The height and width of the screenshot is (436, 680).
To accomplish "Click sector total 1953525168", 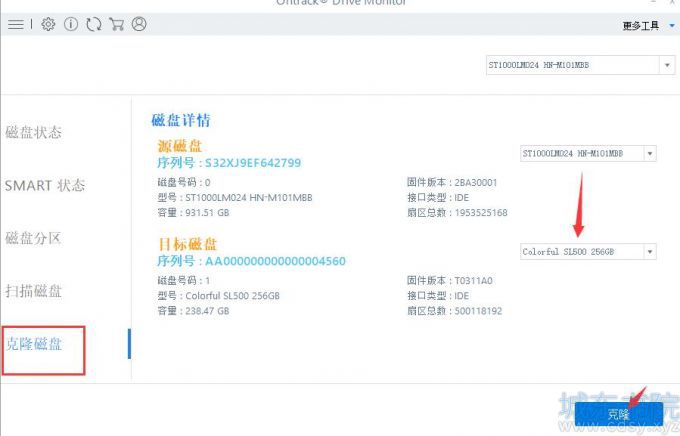I will click(x=481, y=213).
